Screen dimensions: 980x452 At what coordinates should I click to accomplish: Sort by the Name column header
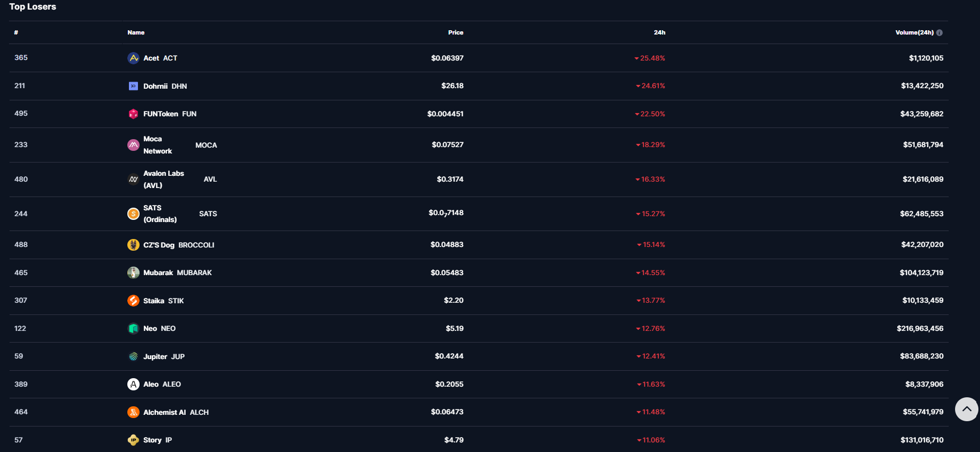pyautogui.click(x=136, y=32)
